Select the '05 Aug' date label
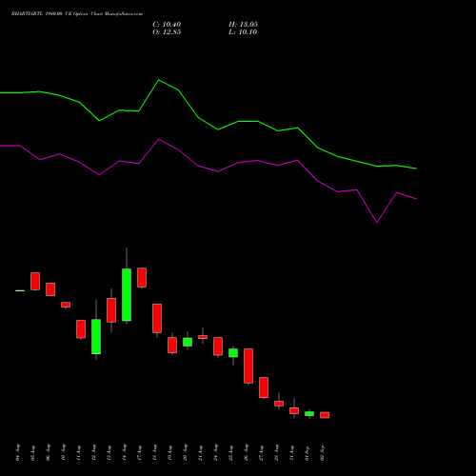 (33, 452)
